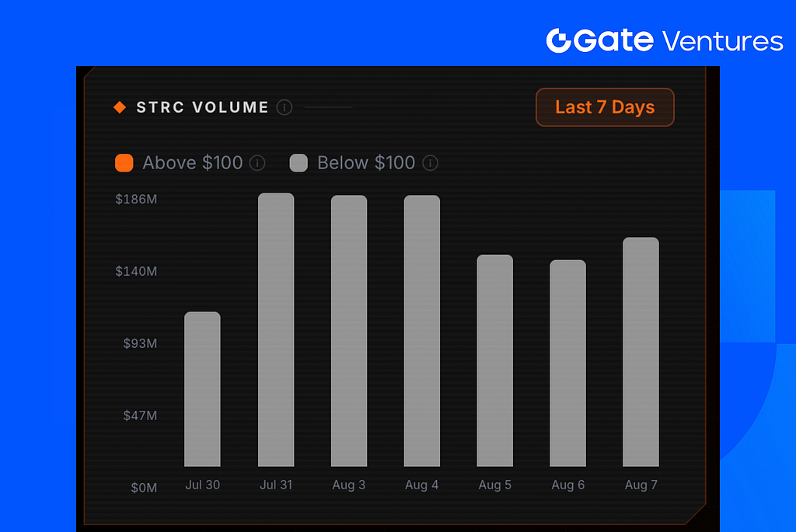Screen dimensions: 796x532
Task: Click the $186M y-axis label
Action: (136, 200)
